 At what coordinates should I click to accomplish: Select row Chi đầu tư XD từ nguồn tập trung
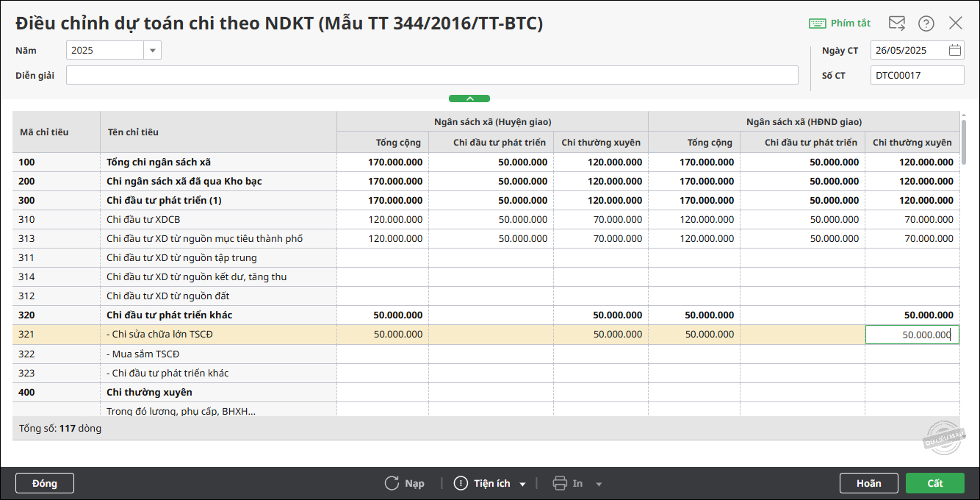486,258
